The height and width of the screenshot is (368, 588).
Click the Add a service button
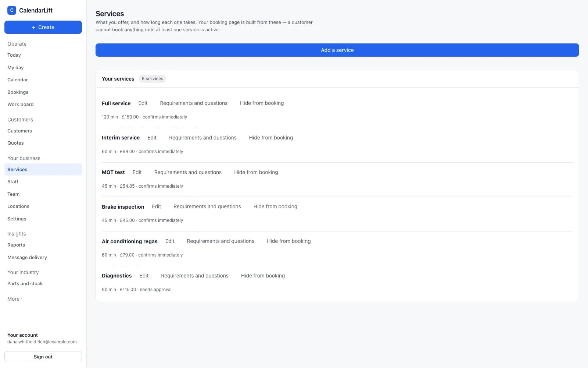tap(337, 50)
